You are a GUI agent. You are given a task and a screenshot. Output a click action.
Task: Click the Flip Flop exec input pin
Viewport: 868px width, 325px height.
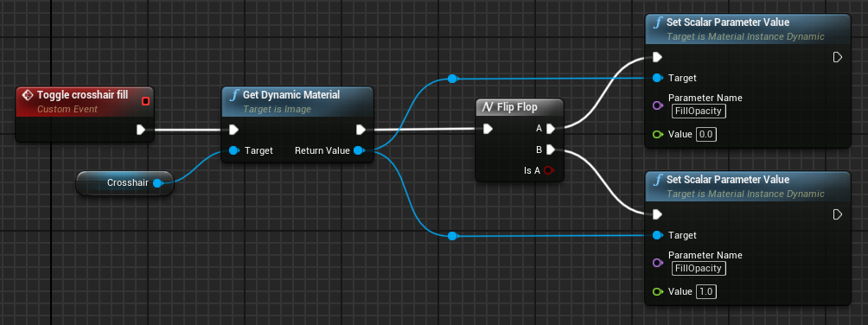click(487, 129)
